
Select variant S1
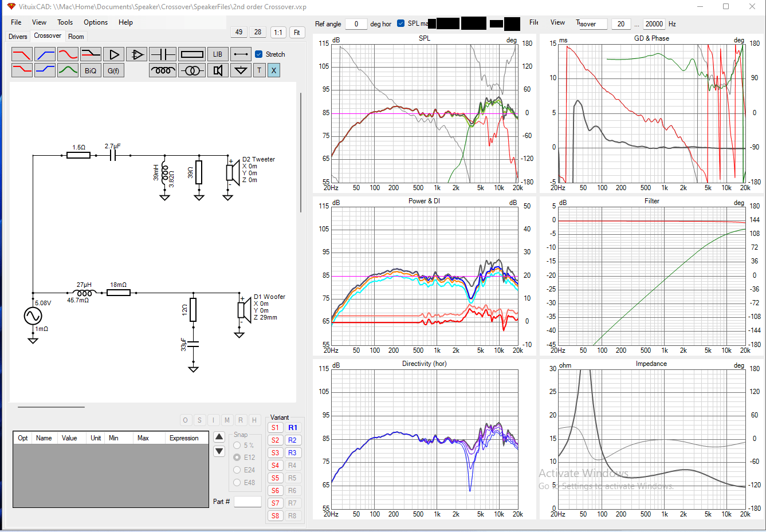click(x=276, y=428)
